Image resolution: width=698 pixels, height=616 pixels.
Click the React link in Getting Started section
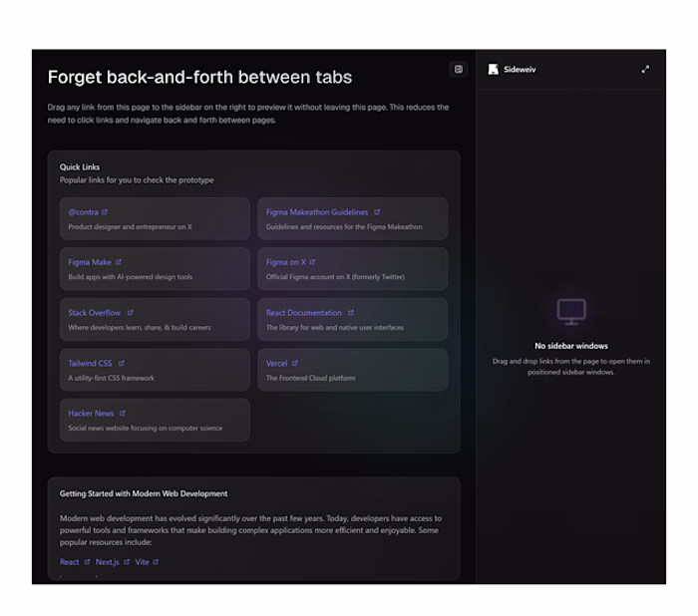click(x=69, y=562)
